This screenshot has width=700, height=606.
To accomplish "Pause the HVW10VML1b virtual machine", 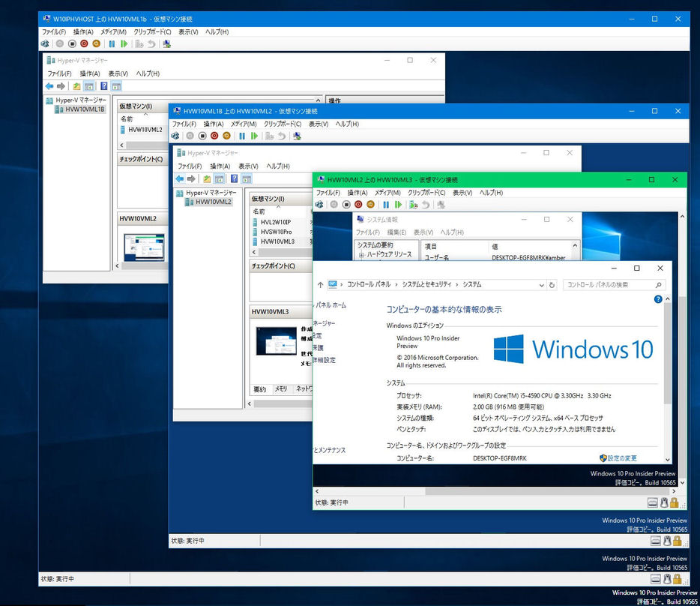I will click(x=112, y=43).
